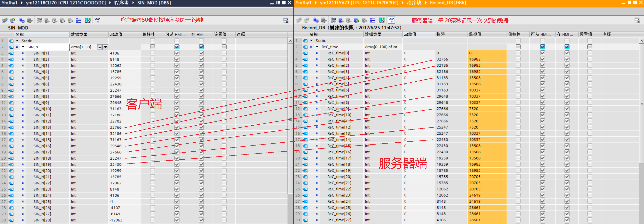
Task: Toggle Monitor all glasses icon in Record_DB
Action: [391, 20]
